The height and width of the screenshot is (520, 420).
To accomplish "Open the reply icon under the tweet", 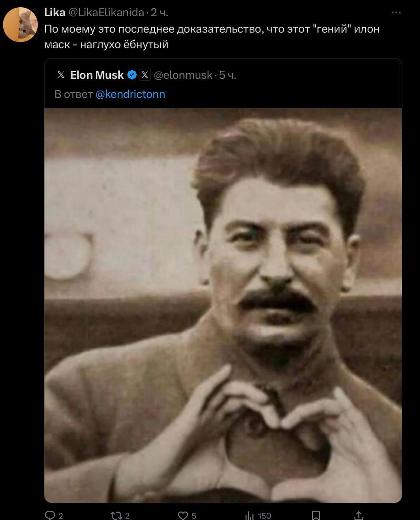I will coord(50,515).
